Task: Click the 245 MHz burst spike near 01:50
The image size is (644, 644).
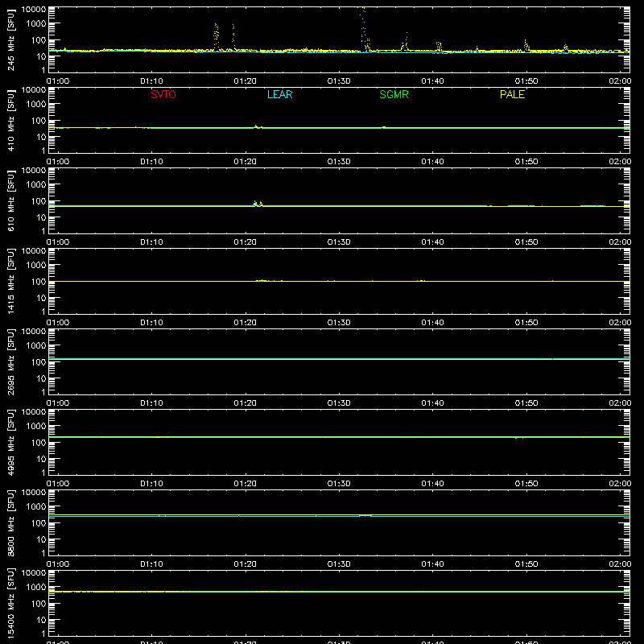Action: (526, 45)
